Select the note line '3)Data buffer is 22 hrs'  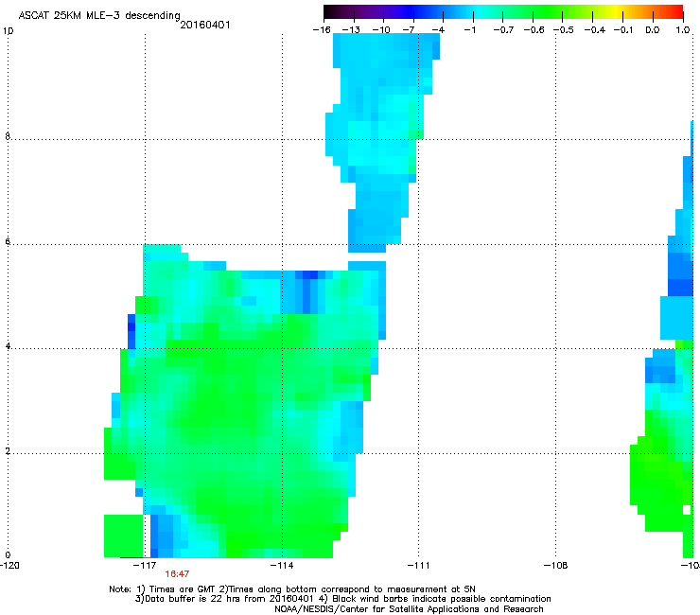pyautogui.click(x=342, y=599)
